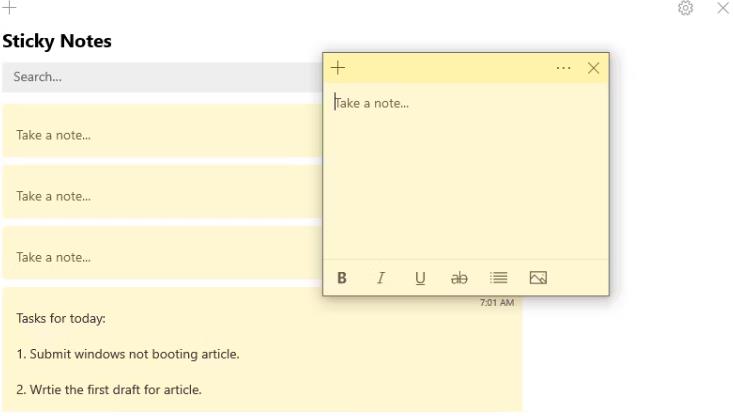Select the 'Tasks for today' note
Viewport: 733px width, 416px height.
click(x=262, y=350)
